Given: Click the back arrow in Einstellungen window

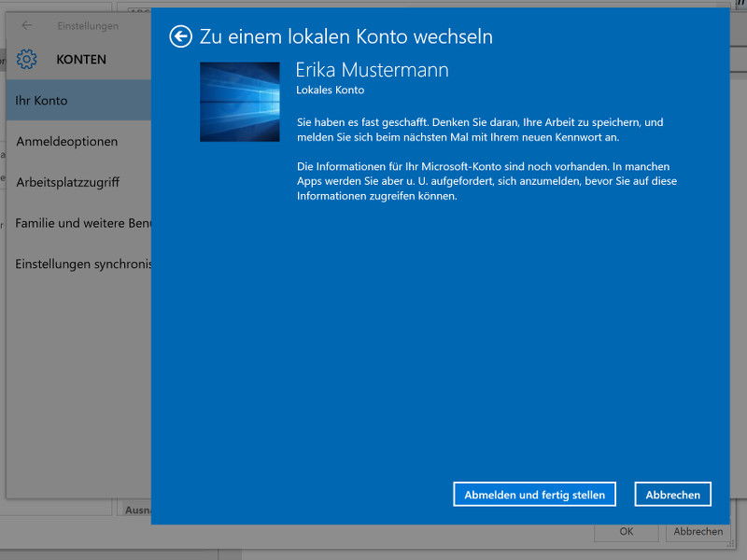Looking at the screenshot, I should pos(27,26).
